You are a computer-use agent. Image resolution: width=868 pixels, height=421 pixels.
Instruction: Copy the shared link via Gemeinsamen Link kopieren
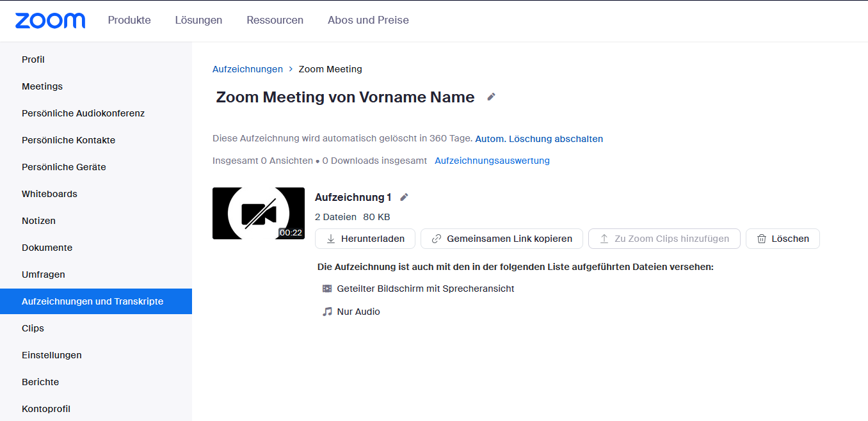(501, 239)
